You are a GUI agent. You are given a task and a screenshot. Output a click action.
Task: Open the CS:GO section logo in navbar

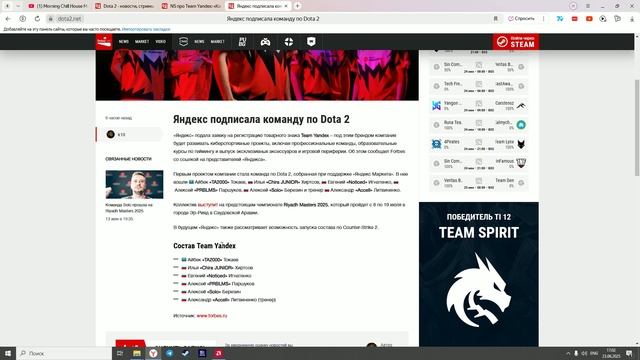tap(183, 42)
